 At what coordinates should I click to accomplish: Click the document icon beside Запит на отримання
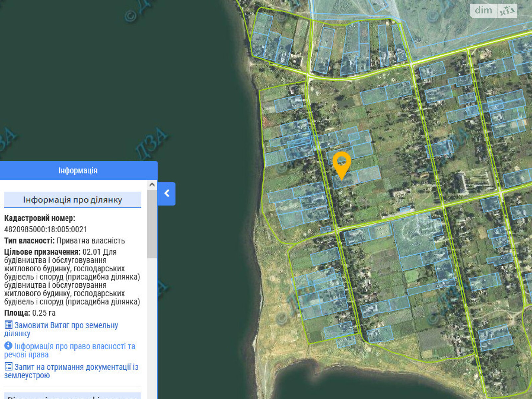[x=8, y=367]
